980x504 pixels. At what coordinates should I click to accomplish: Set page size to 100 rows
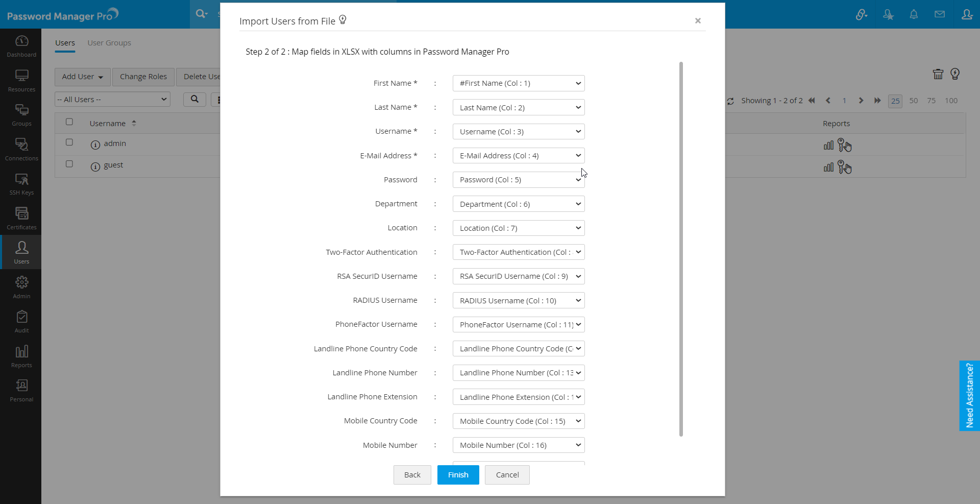[951, 101]
